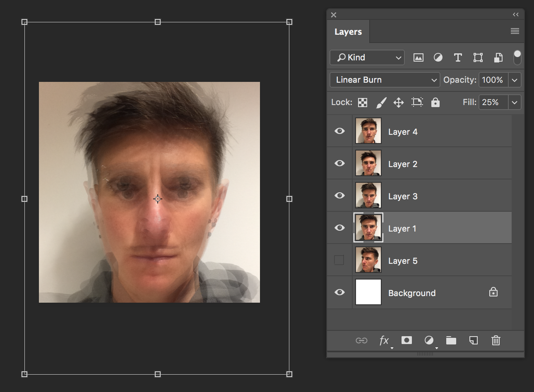
Task: Click the Fill percentage field
Action: pos(493,102)
